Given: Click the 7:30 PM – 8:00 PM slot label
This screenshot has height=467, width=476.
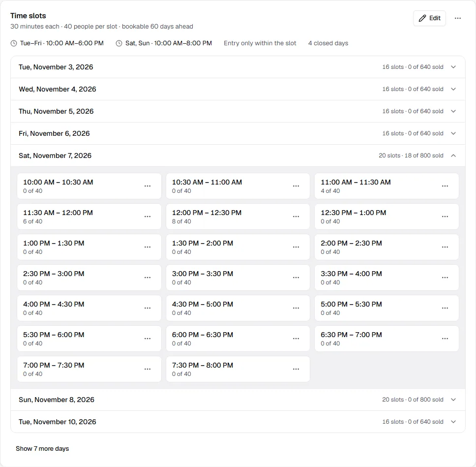Looking at the screenshot, I should coord(203,365).
